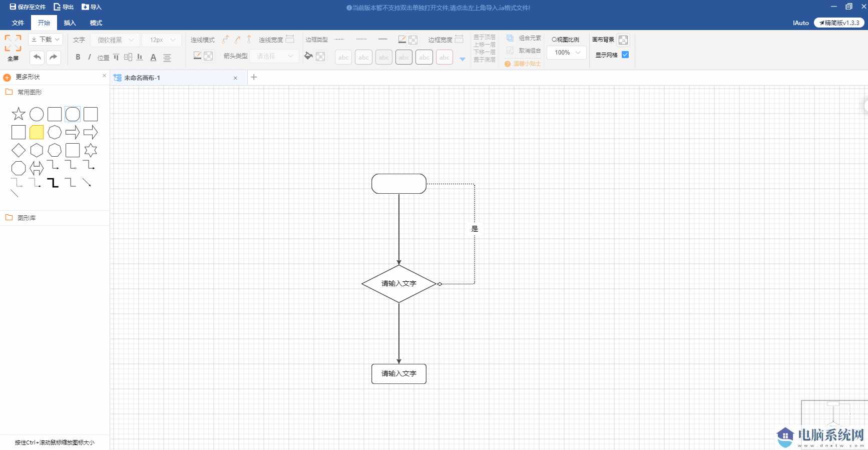Image resolution: width=868 pixels, height=450 pixels.
Task: Open the 文件 menu tab
Action: tap(18, 23)
